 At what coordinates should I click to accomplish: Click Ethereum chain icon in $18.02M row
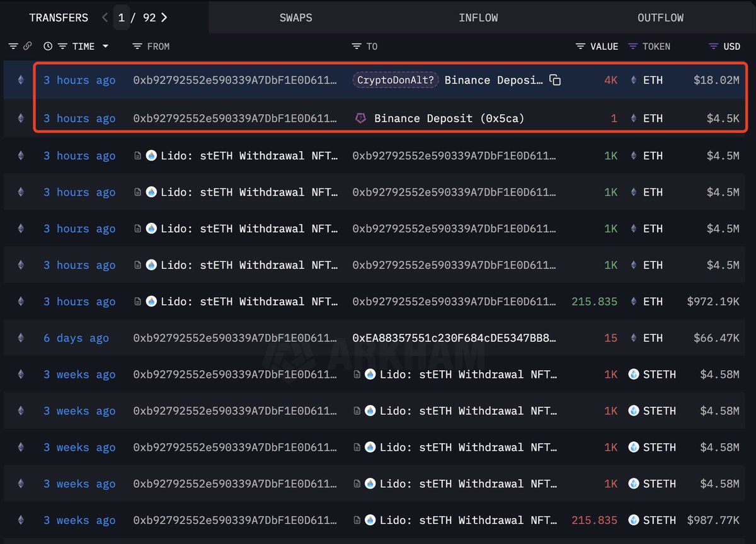(20, 80)
